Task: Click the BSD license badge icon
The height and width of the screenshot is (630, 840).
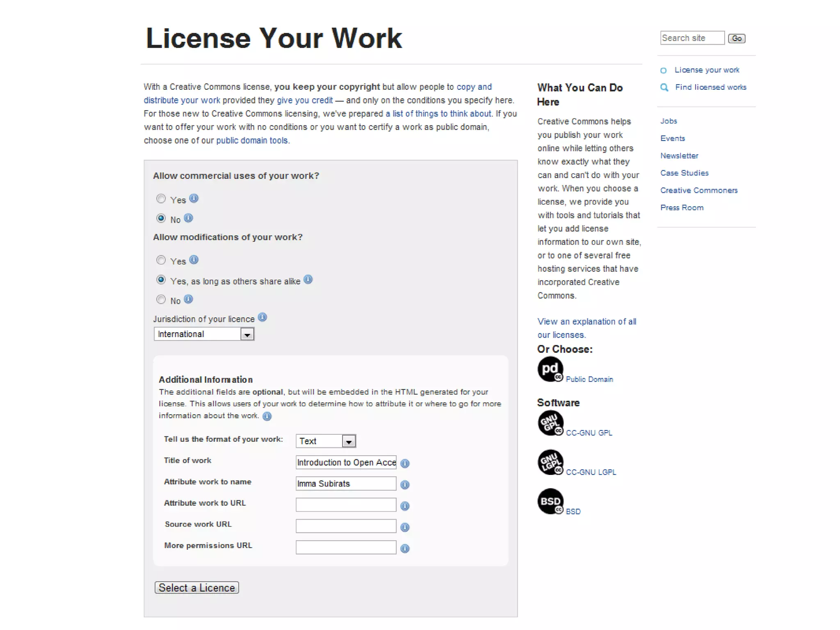Action: click(550, 501)
